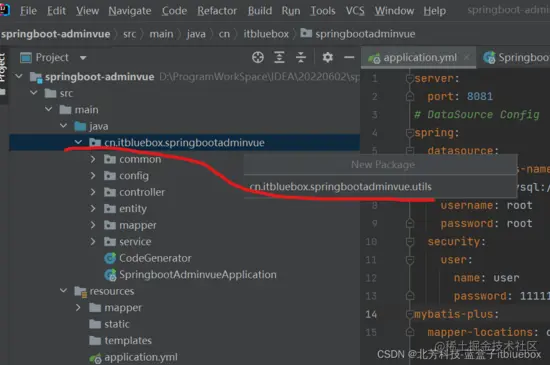Image resolution: width=550 pixels, height=365 pixels.
Task: Click the New Package name input field
Action: [x=380, y=187]
